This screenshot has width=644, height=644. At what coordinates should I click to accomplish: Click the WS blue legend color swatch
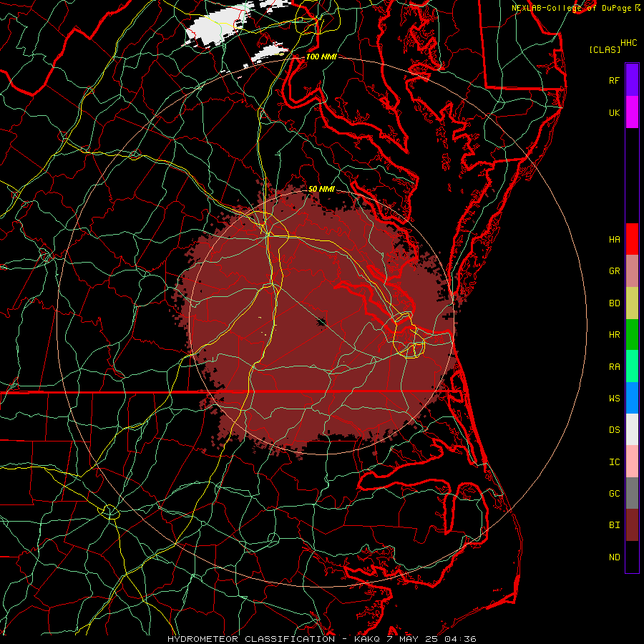tap(632, 398)
